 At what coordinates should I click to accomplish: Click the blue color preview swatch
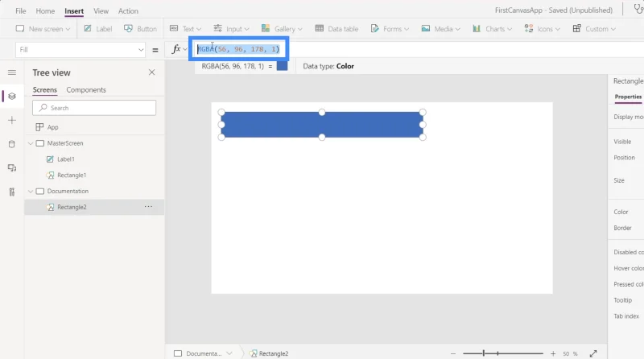point(283,66)
